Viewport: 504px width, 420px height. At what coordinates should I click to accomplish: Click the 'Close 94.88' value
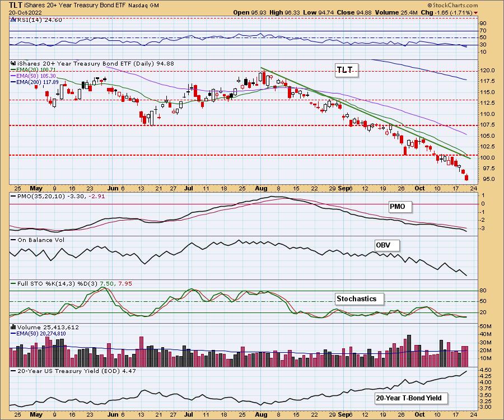(354, 12)
